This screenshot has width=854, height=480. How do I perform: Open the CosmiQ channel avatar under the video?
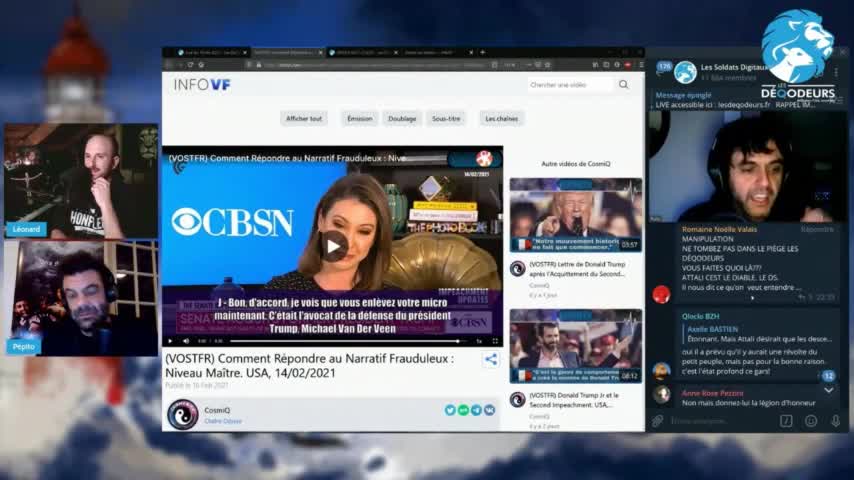pos(182,414)
